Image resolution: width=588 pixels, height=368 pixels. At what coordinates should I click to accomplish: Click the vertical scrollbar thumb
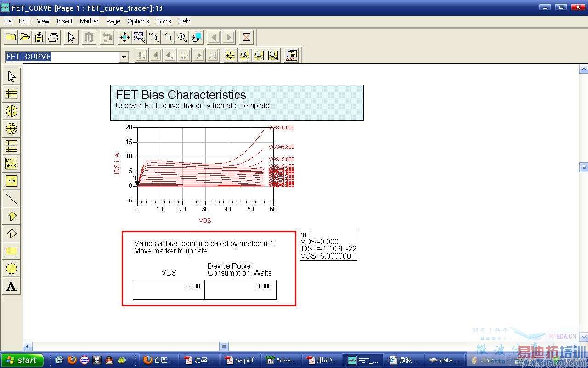[x=583, y=167]
